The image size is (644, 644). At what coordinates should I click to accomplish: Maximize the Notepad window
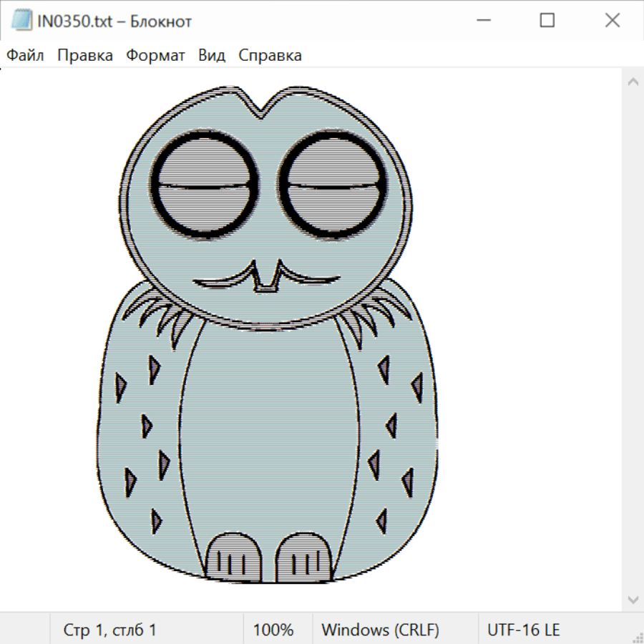point(547,21)
